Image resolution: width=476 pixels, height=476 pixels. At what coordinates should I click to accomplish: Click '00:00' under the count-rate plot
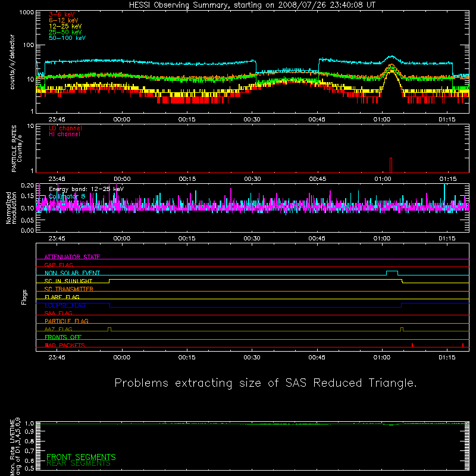(x=122, y=120)
